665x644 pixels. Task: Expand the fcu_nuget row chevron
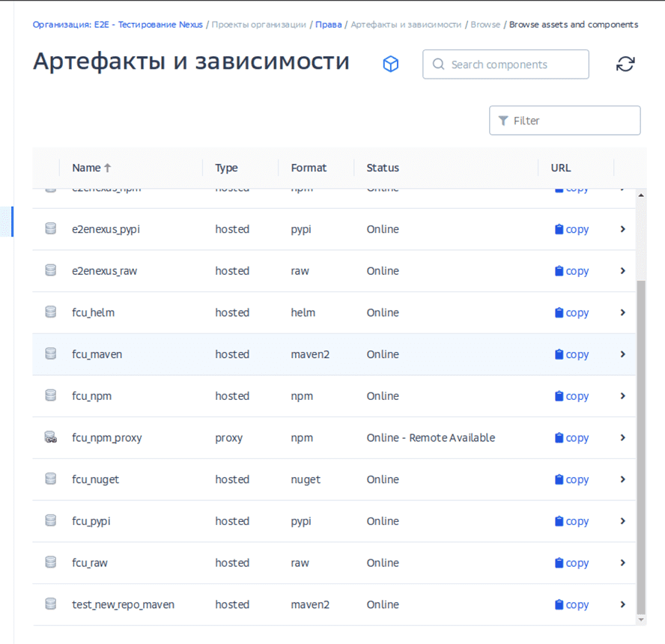click(x=622, y=479)
